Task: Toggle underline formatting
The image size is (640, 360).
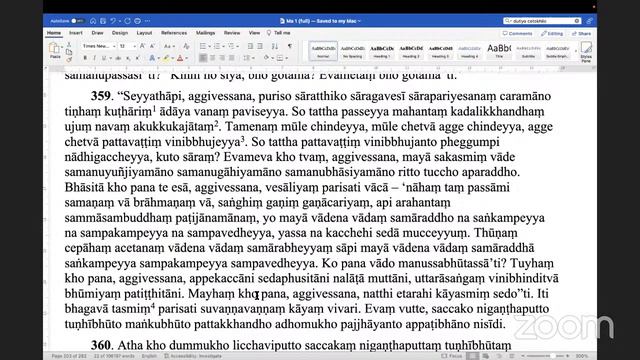Action: (x=104, y=58)
